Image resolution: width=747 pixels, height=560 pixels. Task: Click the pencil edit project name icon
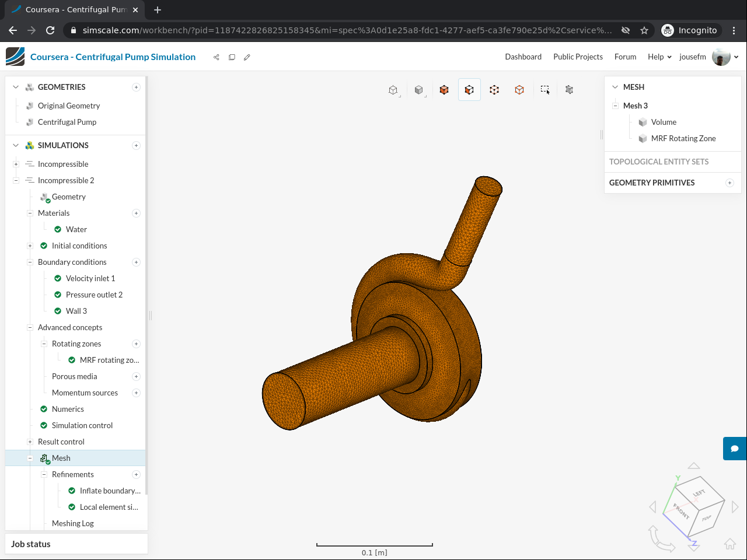[x=247, y=57]
